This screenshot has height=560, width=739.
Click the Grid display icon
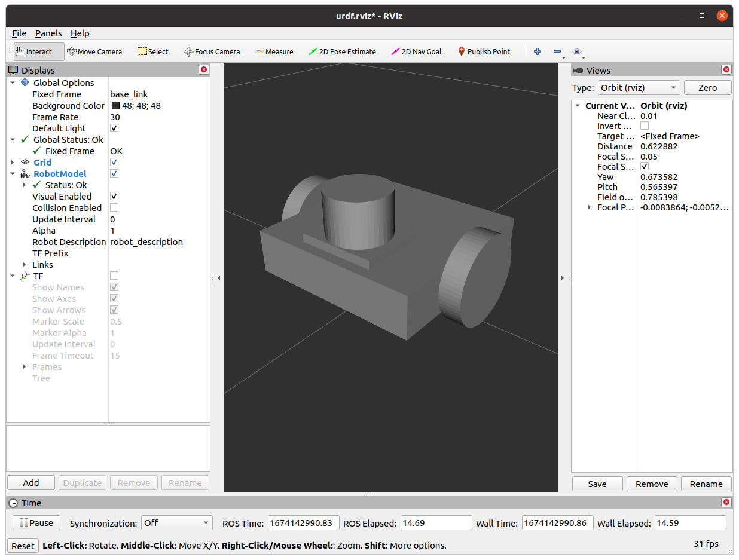coord(25,162)
